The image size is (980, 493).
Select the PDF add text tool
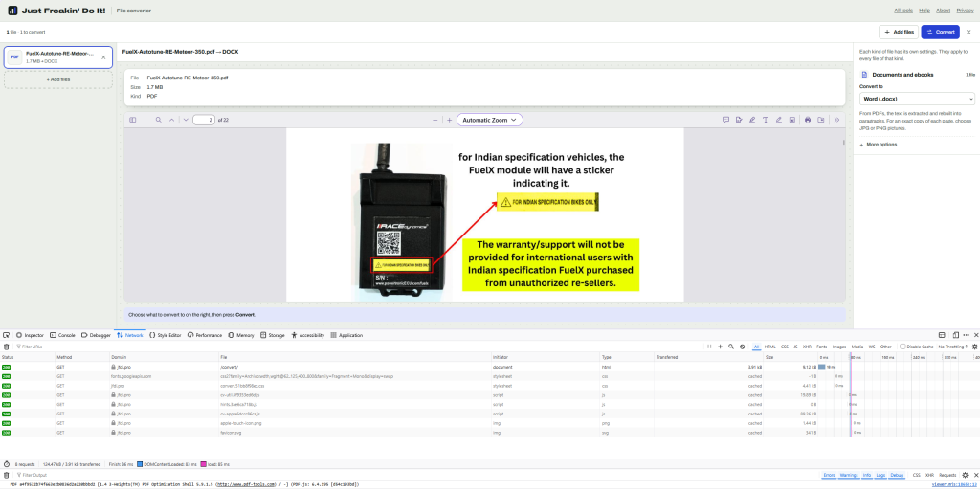point(766,120)
